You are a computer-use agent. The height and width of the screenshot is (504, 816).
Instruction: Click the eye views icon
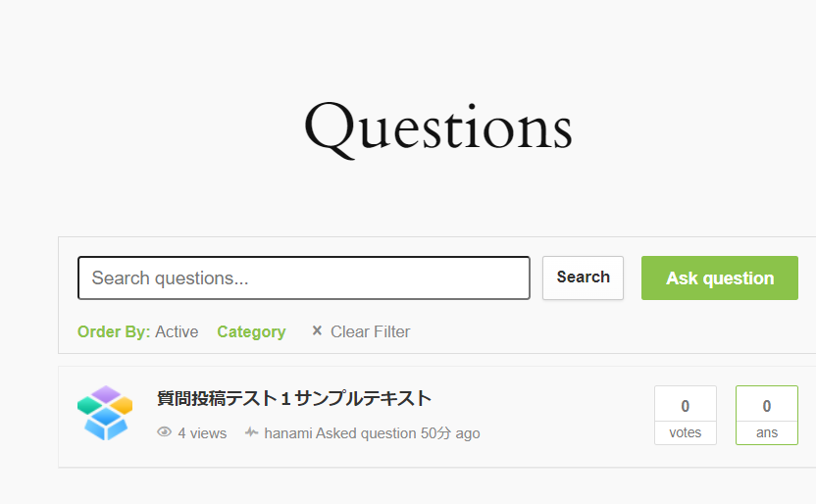coord(164,432)
